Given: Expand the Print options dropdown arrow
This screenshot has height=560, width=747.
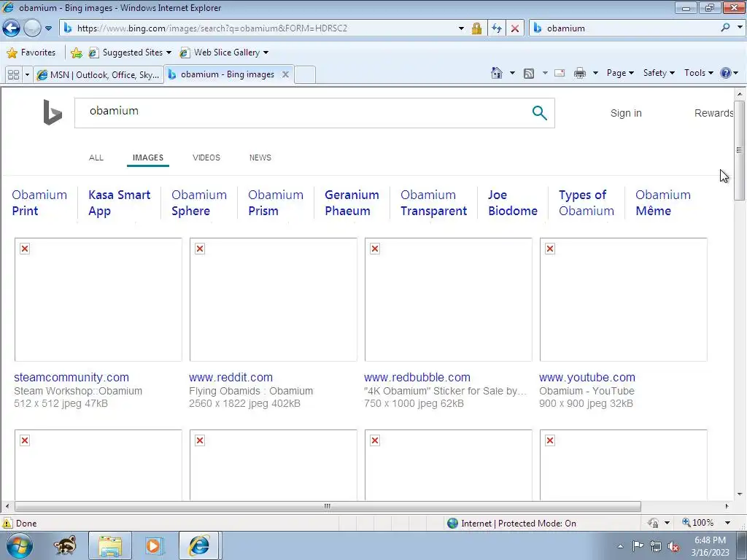Looking at the screenshot, I should [x=595, y=74].
